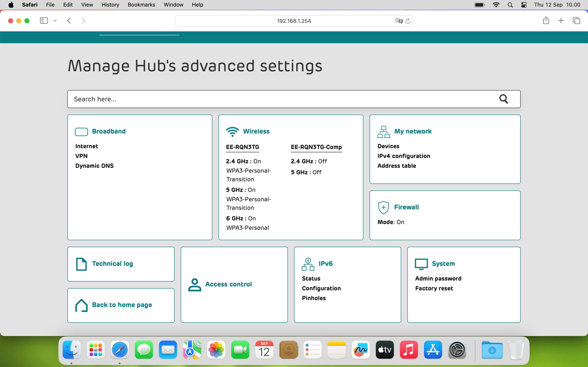Click the System monitor icon
Viewport: 588px width, 367px height.
[421, 264]
